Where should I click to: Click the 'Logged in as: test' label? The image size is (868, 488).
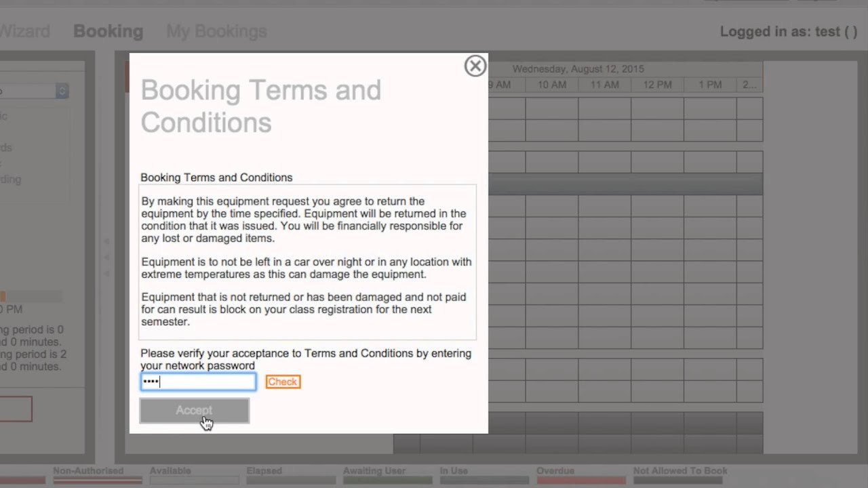pyautogui.click(x=789, y=32)
